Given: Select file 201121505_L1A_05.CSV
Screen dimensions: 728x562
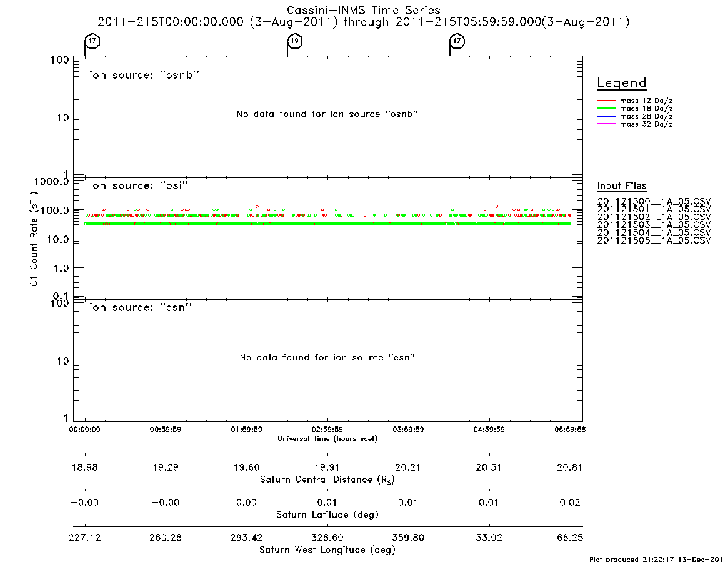Looking at the screenshot, I should tap(654, 240).
